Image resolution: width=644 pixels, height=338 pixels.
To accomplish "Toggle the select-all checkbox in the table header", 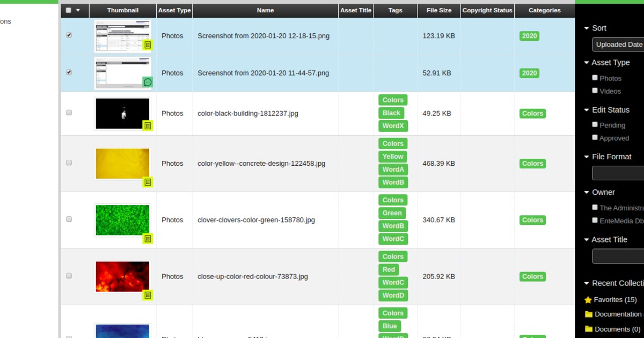I will coord(69,10).
